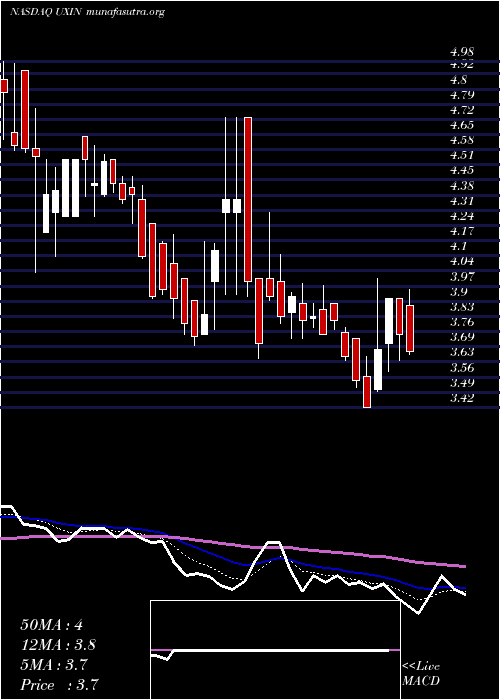Click the 4.8 price axis label
Image resolution: width=500 pixels, height=700 pixels.
459,80
